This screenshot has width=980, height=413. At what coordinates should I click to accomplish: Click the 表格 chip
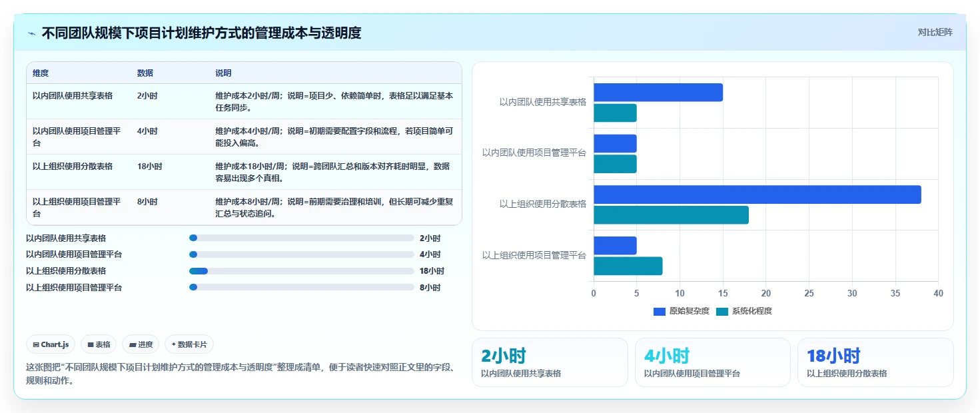click(99, 344)
